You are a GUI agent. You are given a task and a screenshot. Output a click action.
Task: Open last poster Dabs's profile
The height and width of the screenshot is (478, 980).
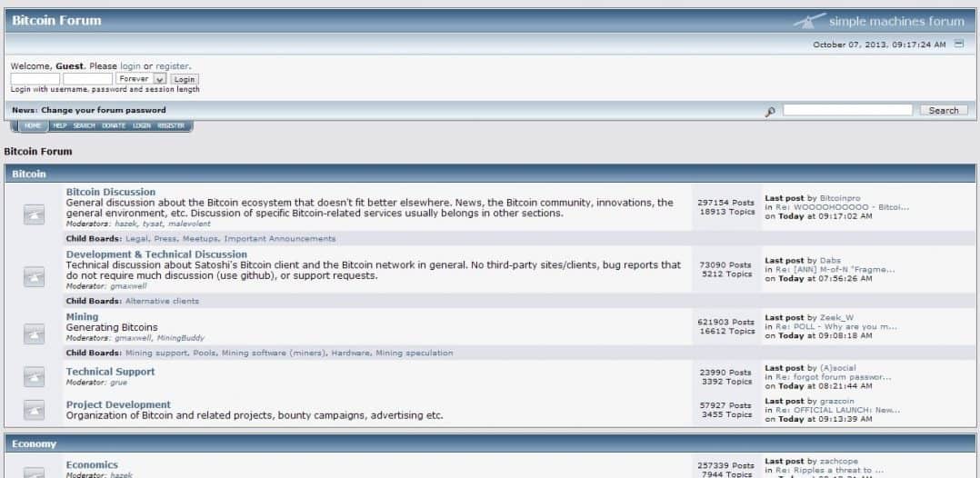point(830,261)
